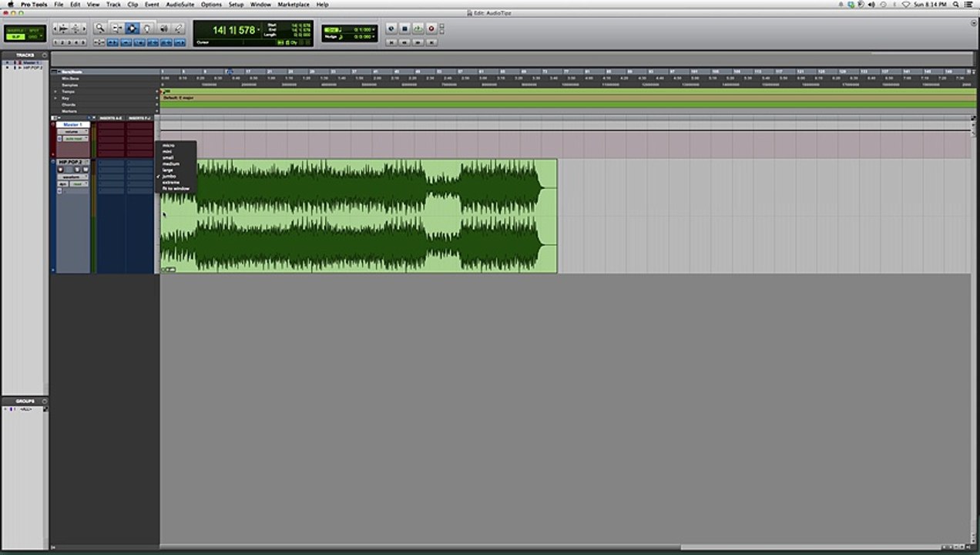This screenshot has height=555, width=980.
Task: Open read automation selector on HIP POP 2
Action: tap(79, 184)
